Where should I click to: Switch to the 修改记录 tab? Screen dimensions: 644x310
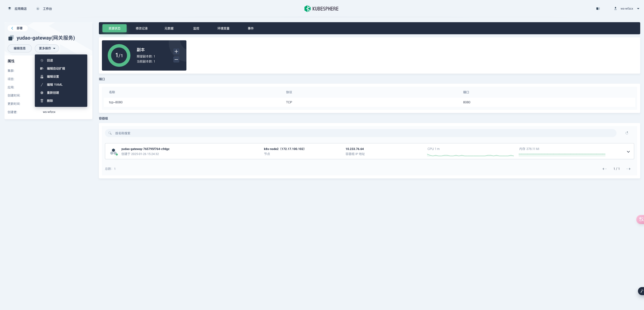[142, 28]
